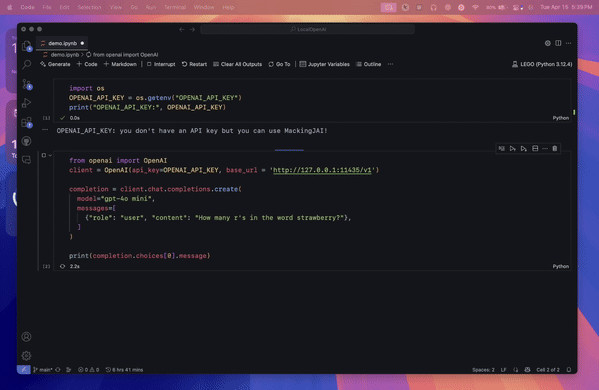599x390 pixels.
Task: Open more actions ellipsis in notebook toolbar
Action: click(390, 64)
